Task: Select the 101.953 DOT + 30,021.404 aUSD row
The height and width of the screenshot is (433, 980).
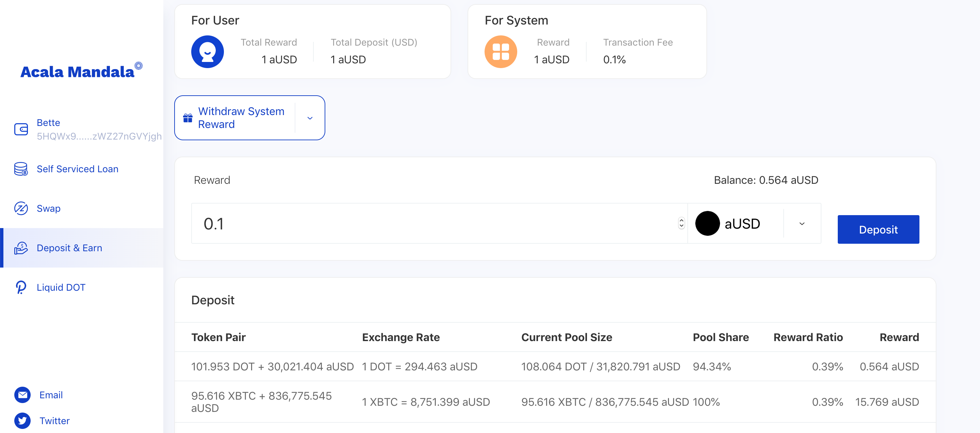Action: [555, 366]
